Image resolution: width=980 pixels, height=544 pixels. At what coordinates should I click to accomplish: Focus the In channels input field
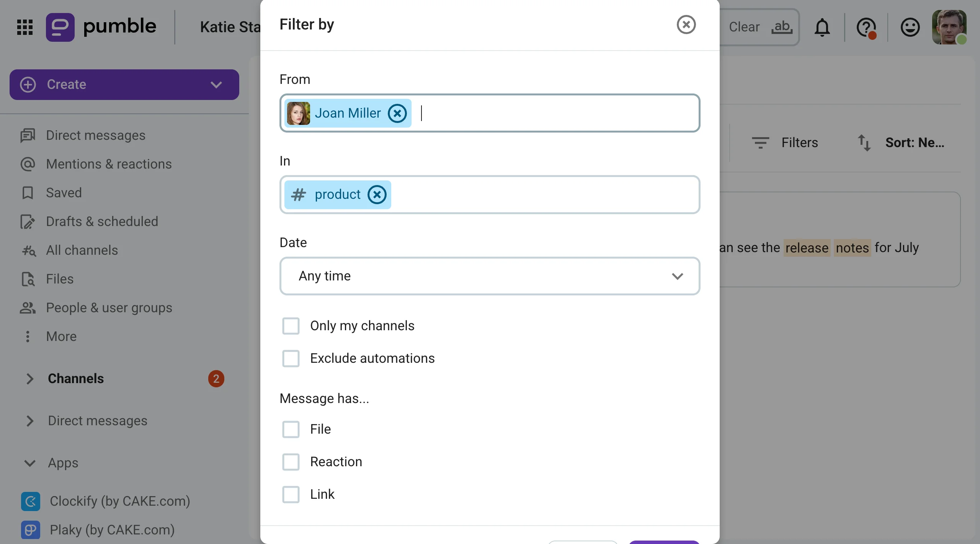click(x=490, y=195)
